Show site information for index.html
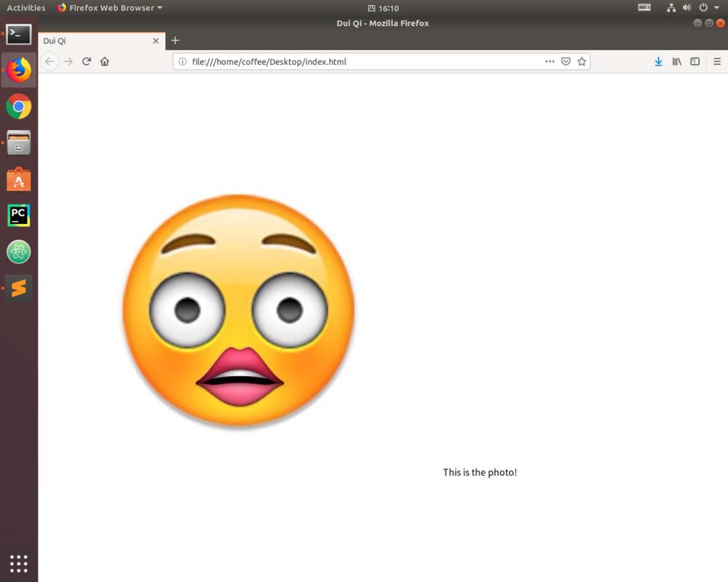Screen dimensions: 728x582 (183, 61)
